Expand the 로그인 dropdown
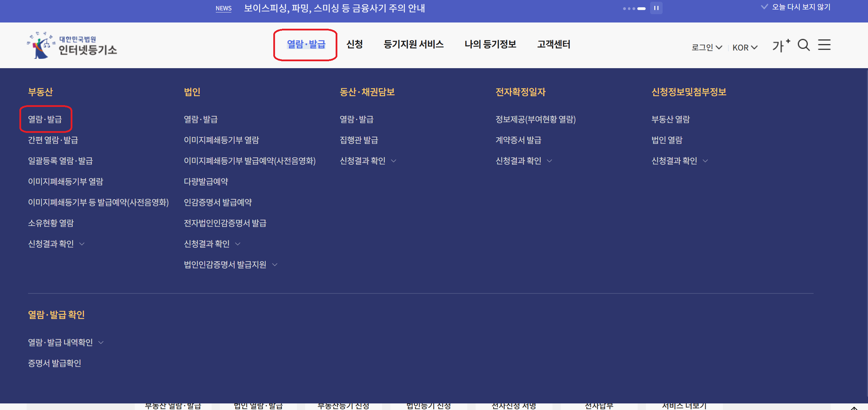 coord(706,47)
